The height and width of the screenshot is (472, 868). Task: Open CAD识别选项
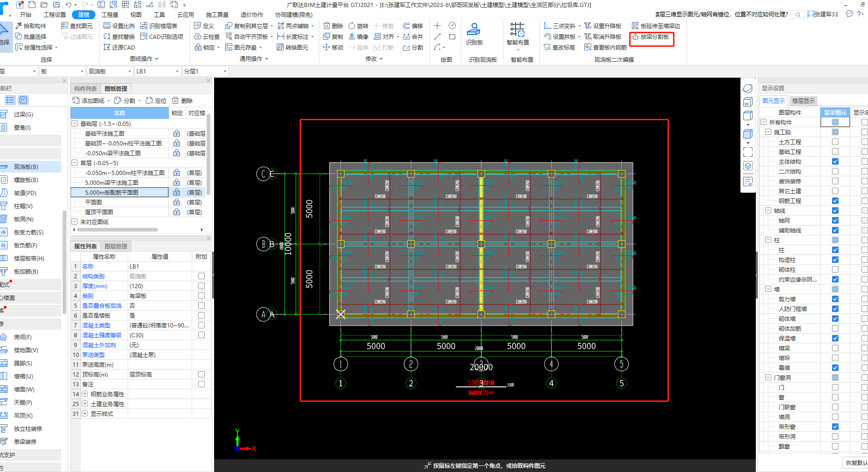162,36
